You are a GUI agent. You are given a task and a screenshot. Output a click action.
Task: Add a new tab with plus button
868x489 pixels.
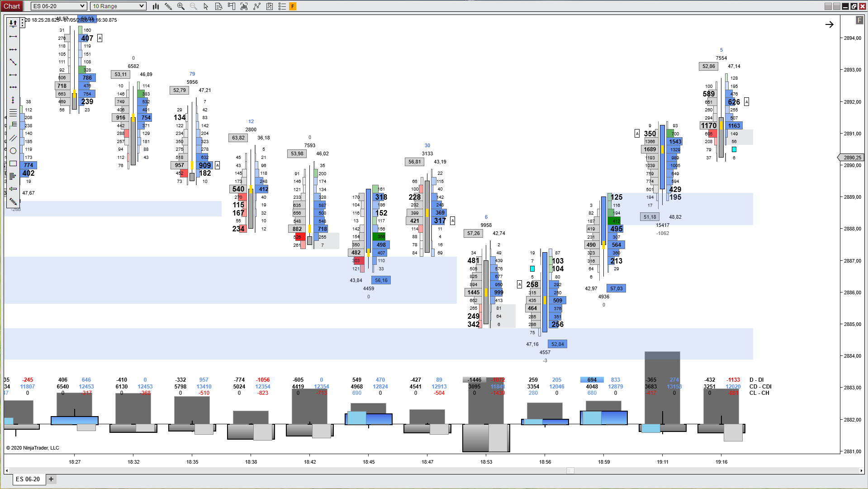tap(51, 479)
